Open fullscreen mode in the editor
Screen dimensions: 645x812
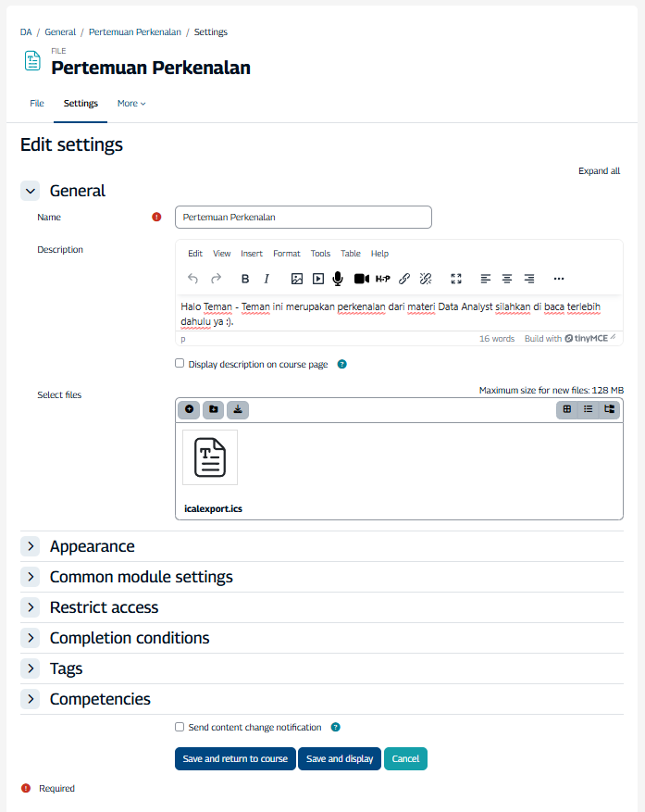[455, 279]
